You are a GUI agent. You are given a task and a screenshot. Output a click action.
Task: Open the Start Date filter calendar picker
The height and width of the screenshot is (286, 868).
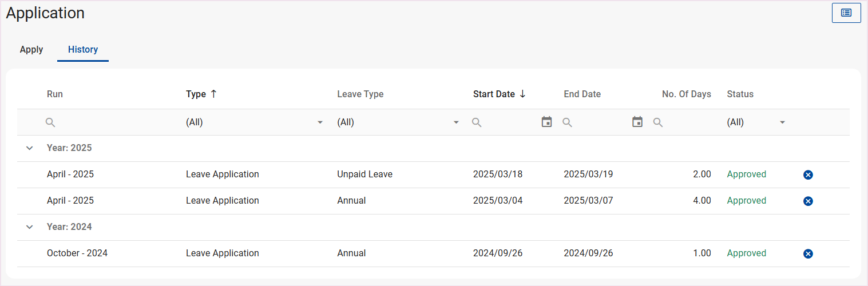[546, 122]
